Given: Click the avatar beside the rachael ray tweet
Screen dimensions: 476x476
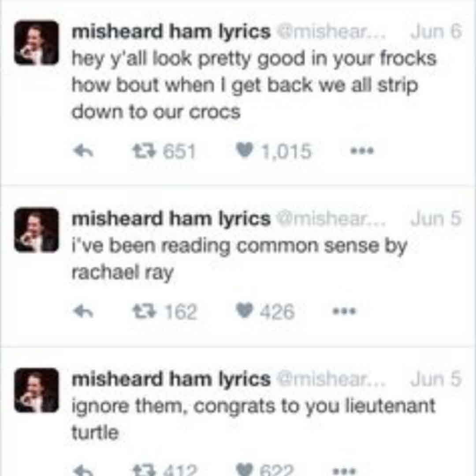Looking at the screenshot, I should (37, 230).
